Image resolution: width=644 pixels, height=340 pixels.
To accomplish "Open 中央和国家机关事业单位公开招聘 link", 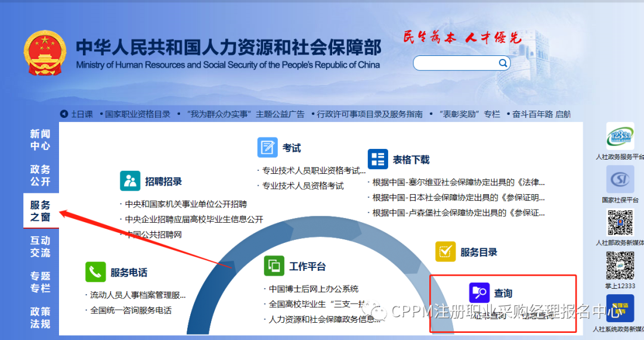I will [185, 204].
